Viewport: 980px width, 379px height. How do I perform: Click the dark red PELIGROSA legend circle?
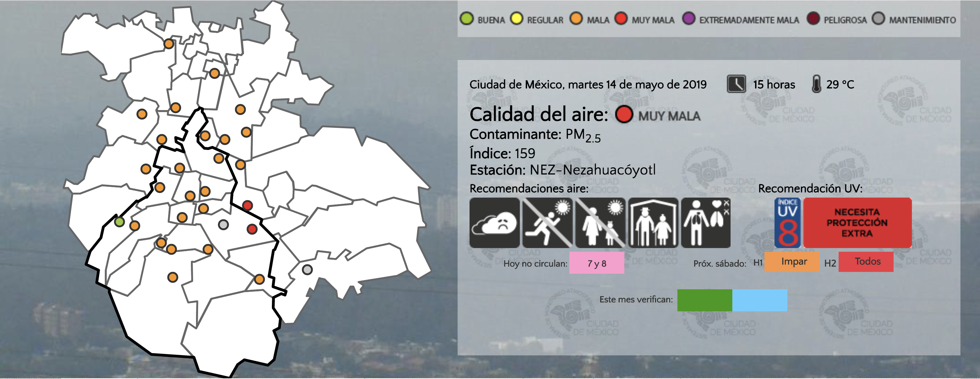tap(813, 19)
